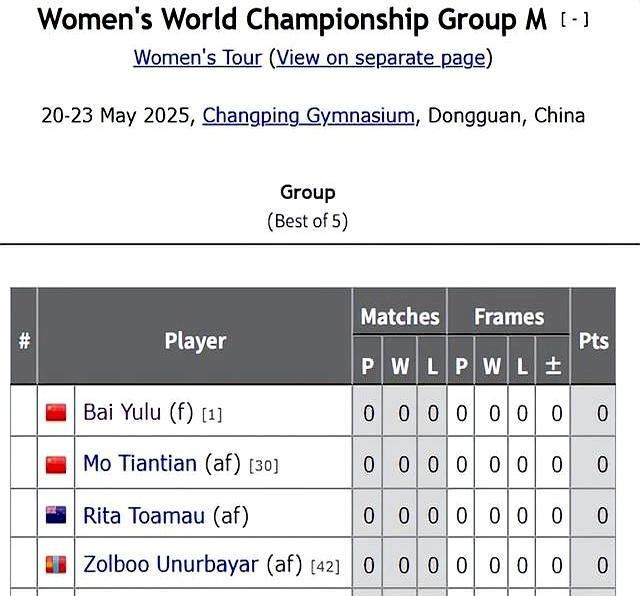
Task: Click Zolboo Unurbayar's seed number [42]
Action: [325, 567]
